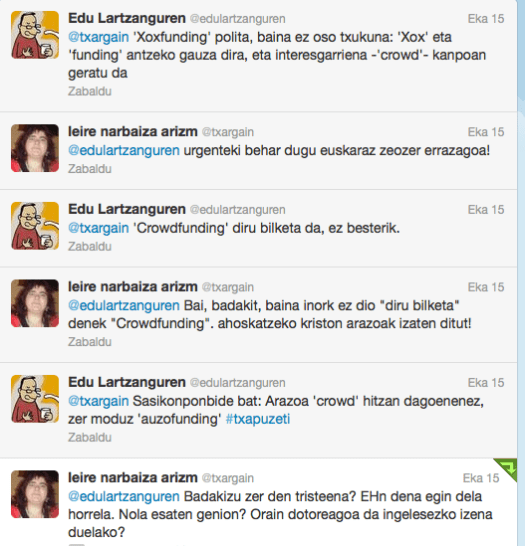
Task: Click Edu's avatar on the 'Sasikonponbide' tweet
Action: tap(35, 399)
